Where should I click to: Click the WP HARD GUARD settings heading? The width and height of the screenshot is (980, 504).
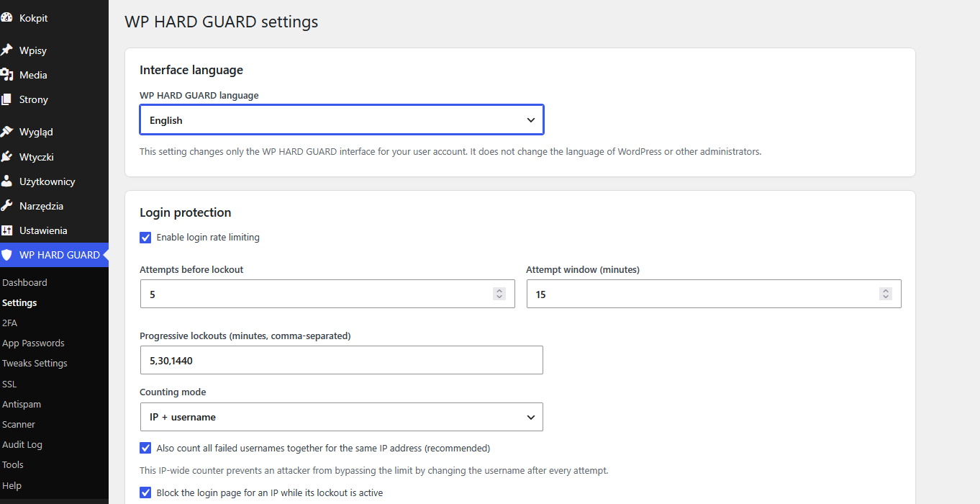[222, 22]
